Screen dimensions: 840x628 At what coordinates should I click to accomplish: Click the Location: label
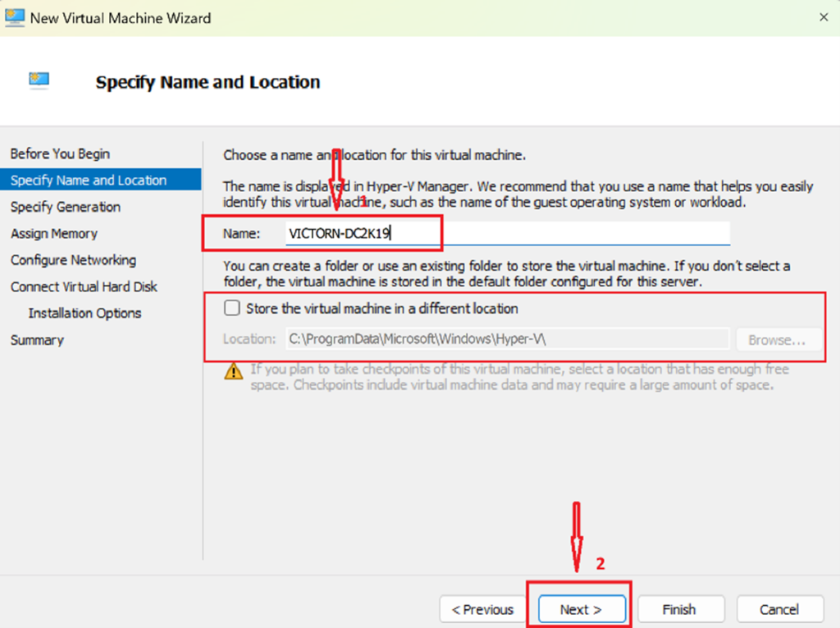click(x=249, y=339)
